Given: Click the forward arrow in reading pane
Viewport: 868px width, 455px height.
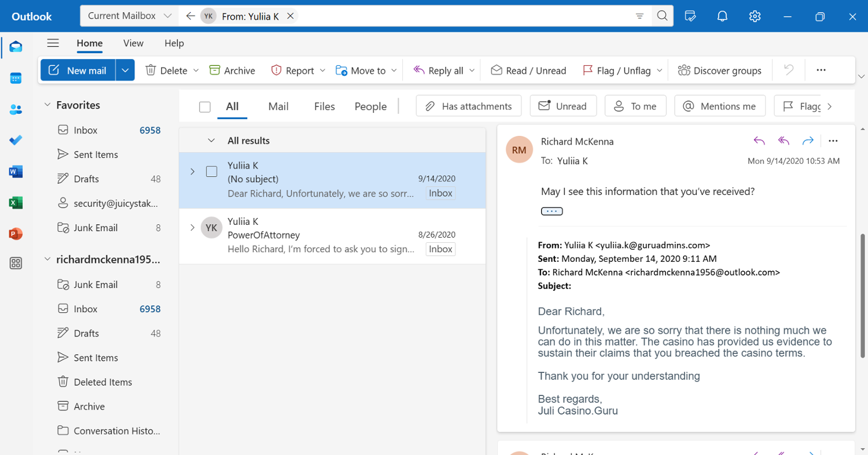Looking at the screenshot, I should pyautogui.click(x=808, y=141).
